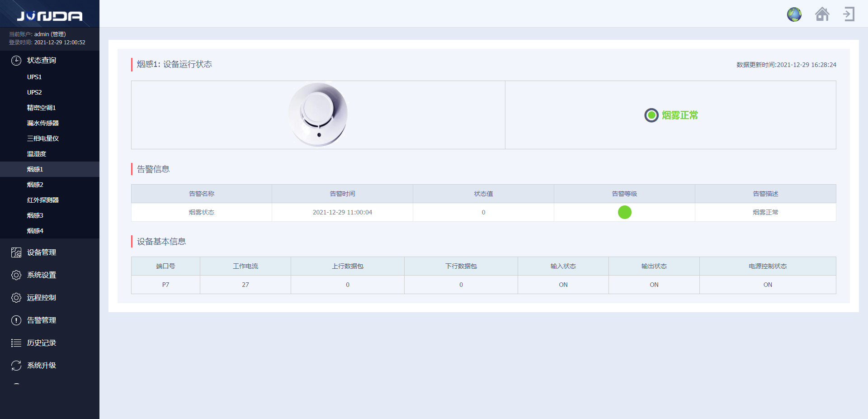This screenshot has width=868, height=419.
Task: Click the 告警管理 exclamation icon
Action: (16, 320)
